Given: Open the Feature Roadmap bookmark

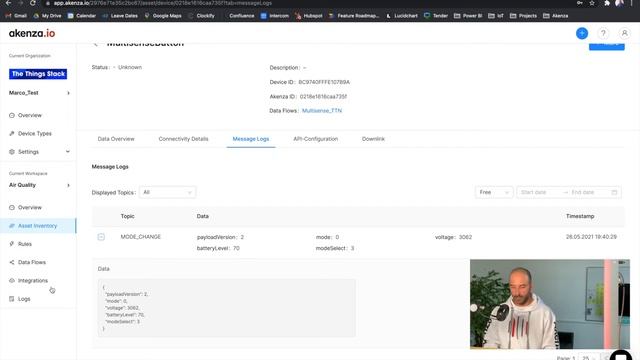Looking at the screenshot, I should (354, 16).
